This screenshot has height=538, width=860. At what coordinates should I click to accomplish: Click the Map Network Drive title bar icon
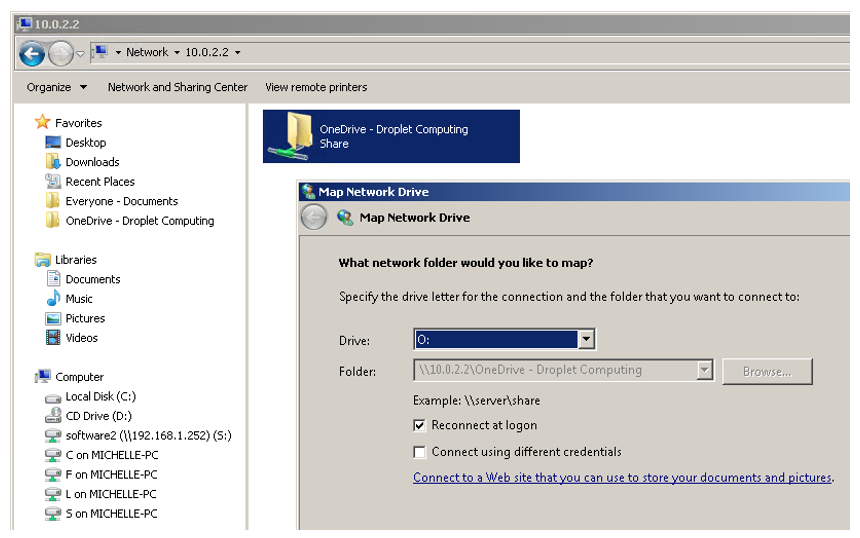(x=309, y=191)
